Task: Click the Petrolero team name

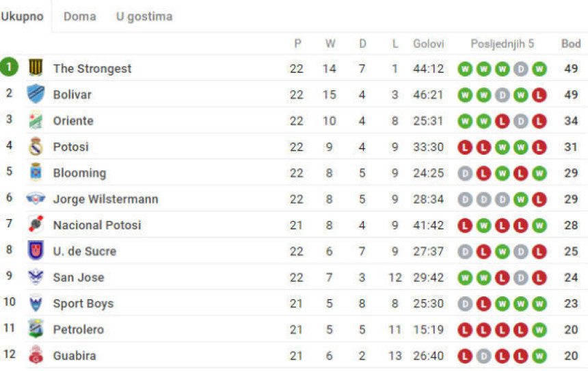Action: (79, 330)
